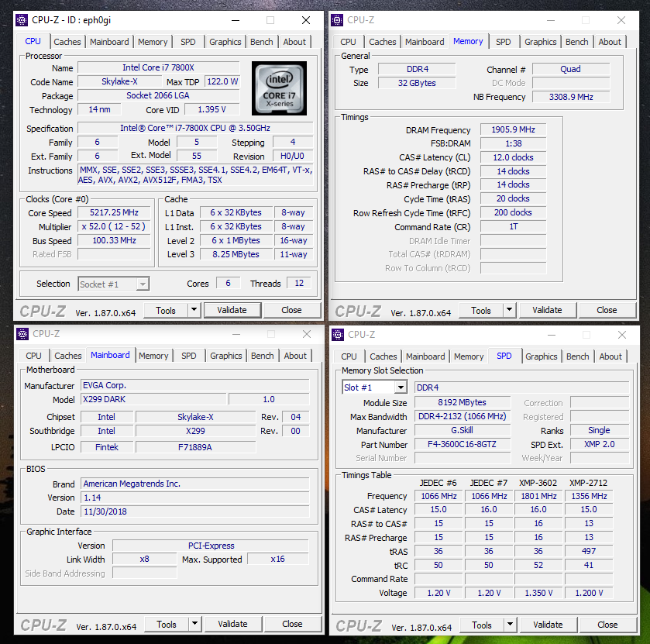This screenshot has height=644, width=650.
Task: Click the Manufacturer field EVGA Corp.
Action: (194, 385)
